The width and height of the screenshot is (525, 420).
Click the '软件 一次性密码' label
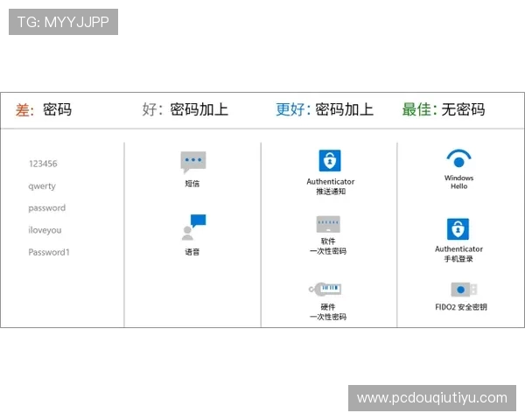pyautogui.click(x=328, y=246)
